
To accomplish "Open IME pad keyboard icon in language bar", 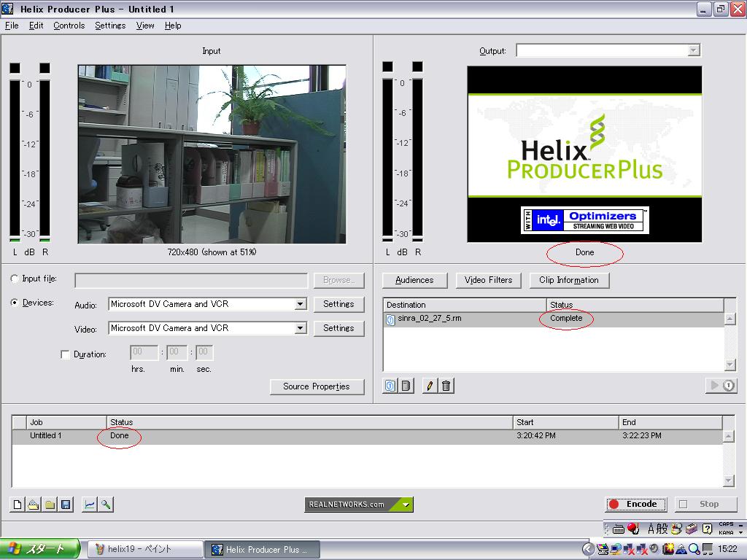I will (619, 529).
